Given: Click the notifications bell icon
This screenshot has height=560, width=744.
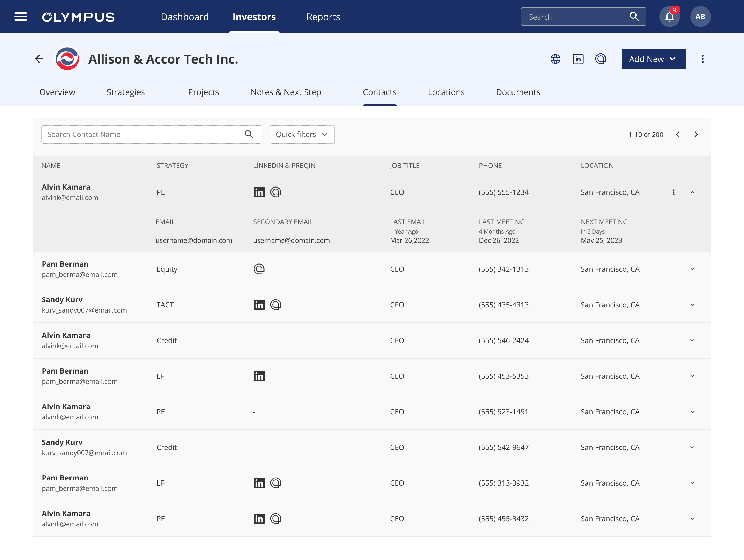Looking at the screenshot, I should click(669, 17).
